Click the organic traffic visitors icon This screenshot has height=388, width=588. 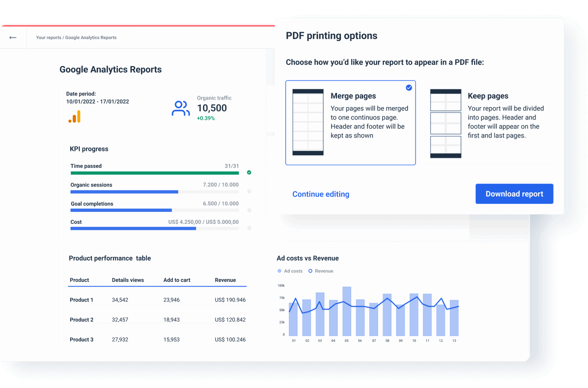click(x=180, y=108)
